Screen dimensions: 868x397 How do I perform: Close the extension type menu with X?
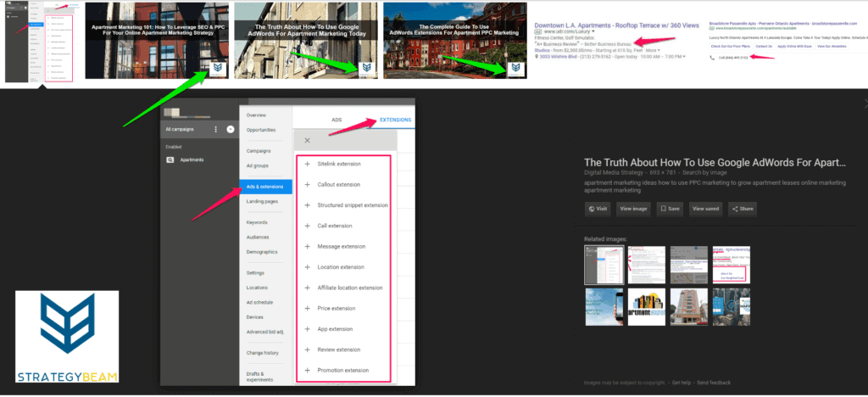307,141
